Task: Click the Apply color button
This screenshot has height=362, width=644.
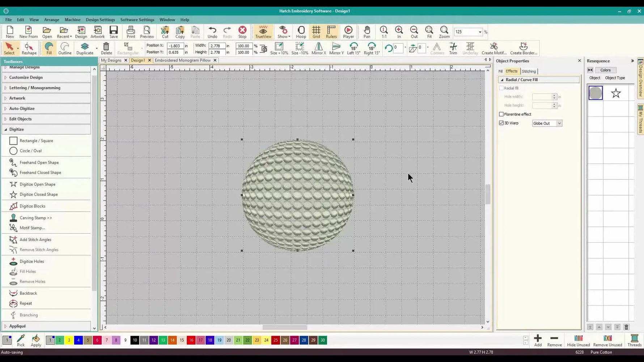Action: 36,340
